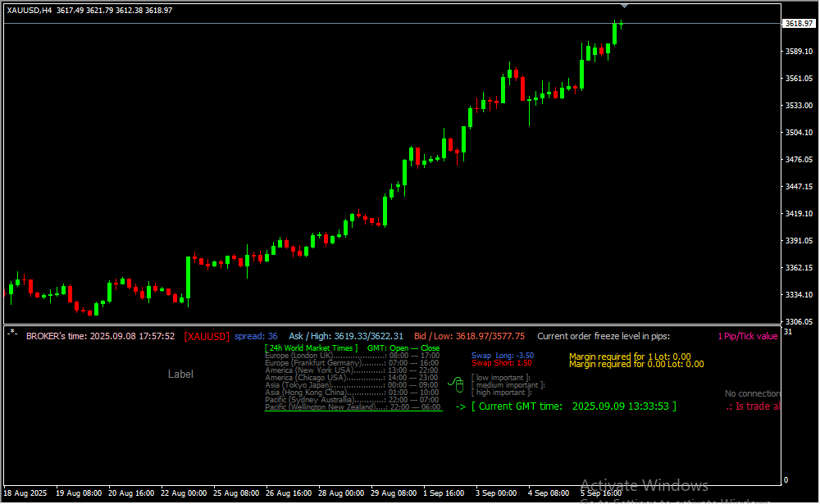Click the "-*-" symbol in the indicator panel corner

12,332
